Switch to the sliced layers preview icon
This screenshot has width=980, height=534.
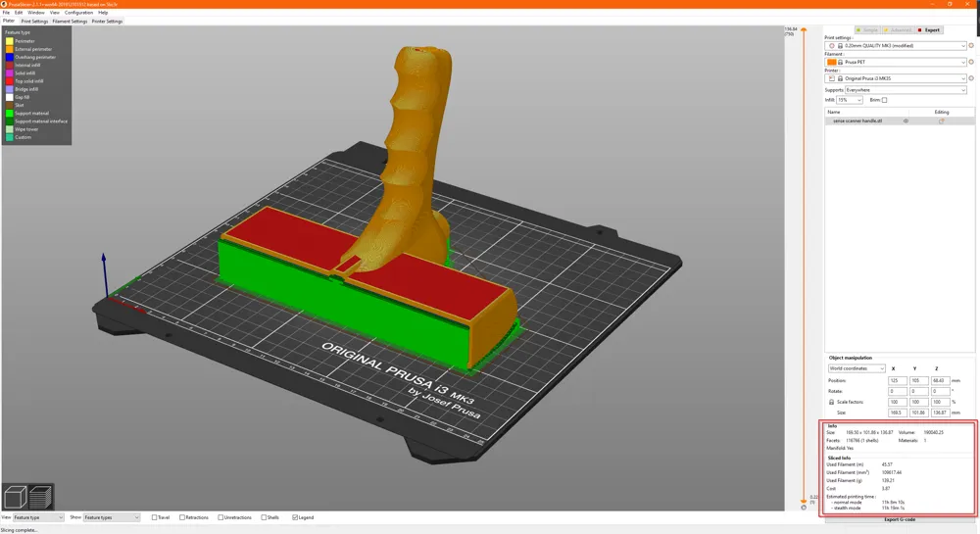(x=40, y=497)
